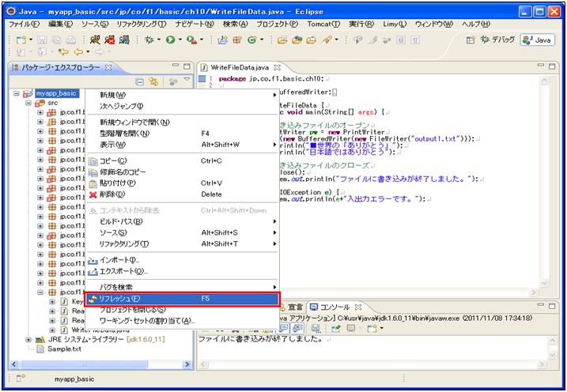Collapse the src folder node
Viewport: 567px width, 392px height.
point(28,103)
